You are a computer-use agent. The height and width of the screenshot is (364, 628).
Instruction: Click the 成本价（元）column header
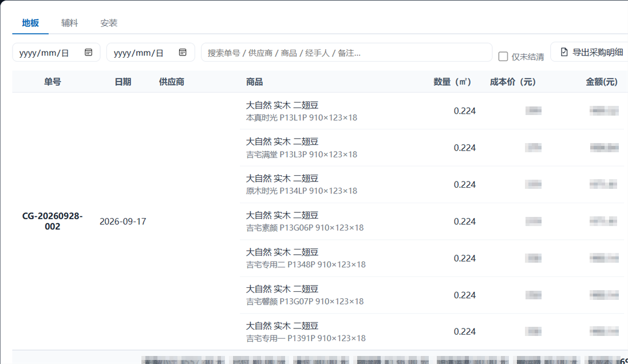513,82
